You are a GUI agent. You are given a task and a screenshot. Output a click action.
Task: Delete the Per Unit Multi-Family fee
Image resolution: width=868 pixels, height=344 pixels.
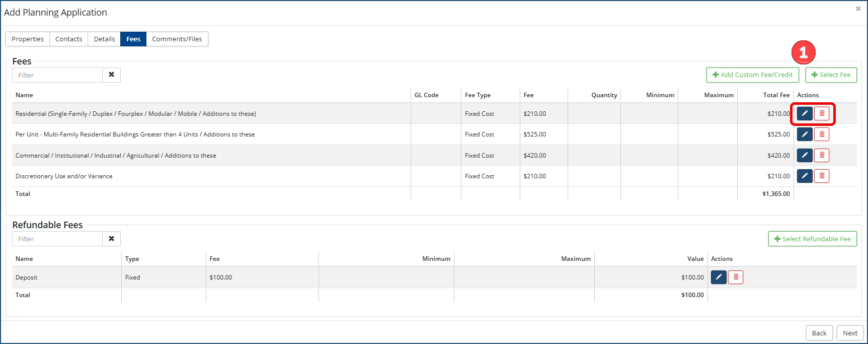click(x=822, y=134)
